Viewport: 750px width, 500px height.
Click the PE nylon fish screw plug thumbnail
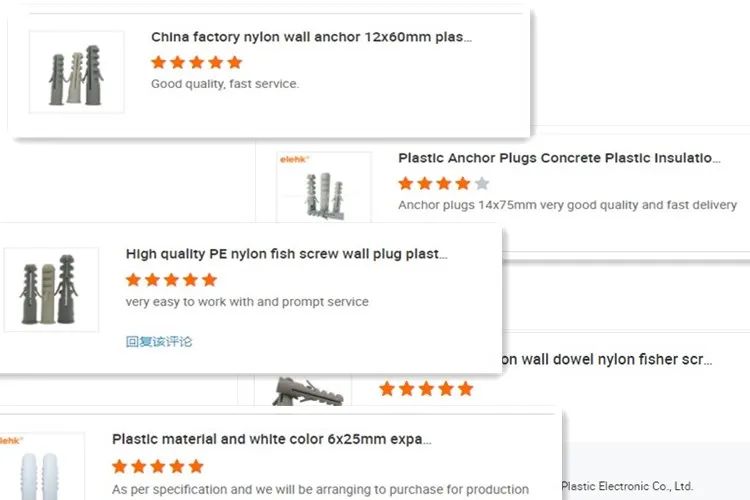51,289
